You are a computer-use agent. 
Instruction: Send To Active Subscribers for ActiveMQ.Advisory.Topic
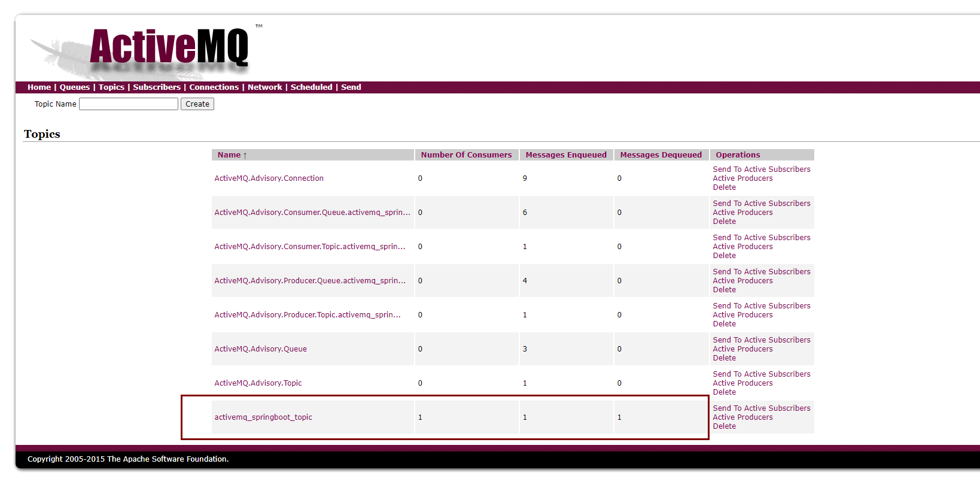(x=762, y=374)
